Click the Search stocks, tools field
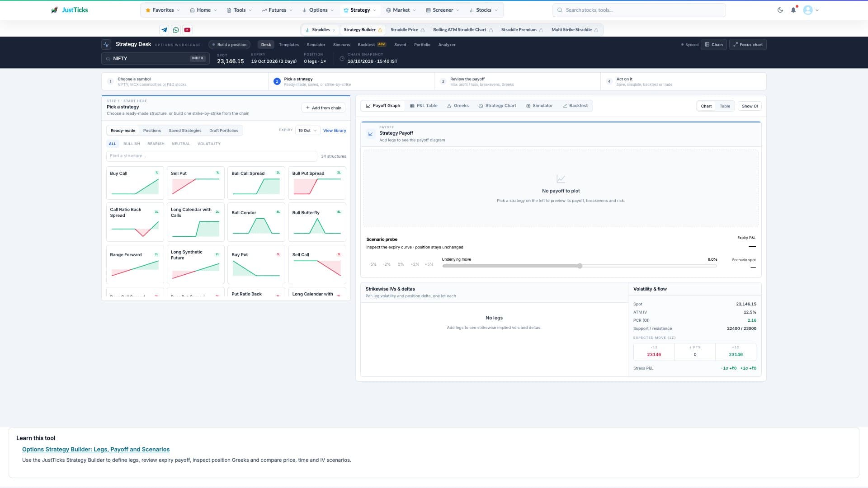This screenshot has height=488, width=868. (x=639, y=10)
